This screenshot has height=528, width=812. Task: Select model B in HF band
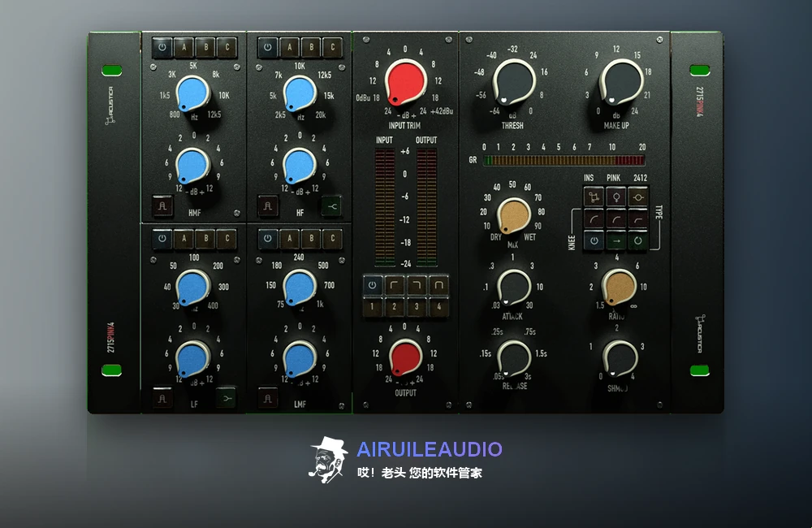pos(311,47)
